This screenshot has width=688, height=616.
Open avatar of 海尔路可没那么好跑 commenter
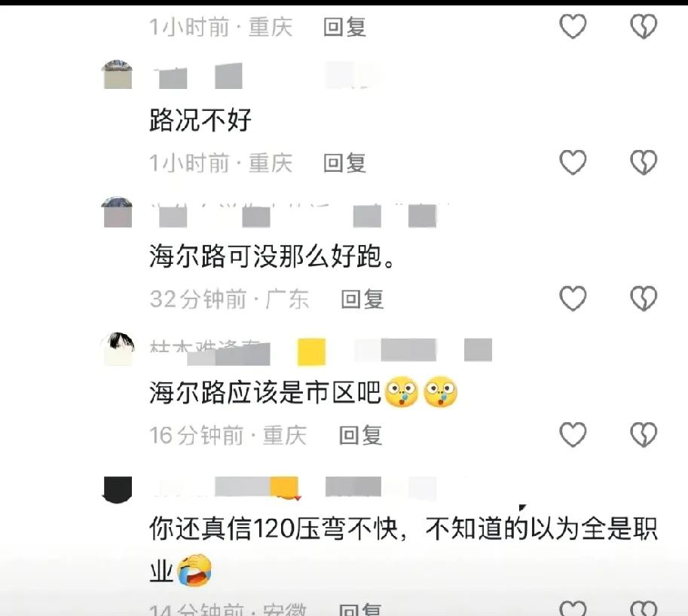pyautogui.click(x=117, y=212)
